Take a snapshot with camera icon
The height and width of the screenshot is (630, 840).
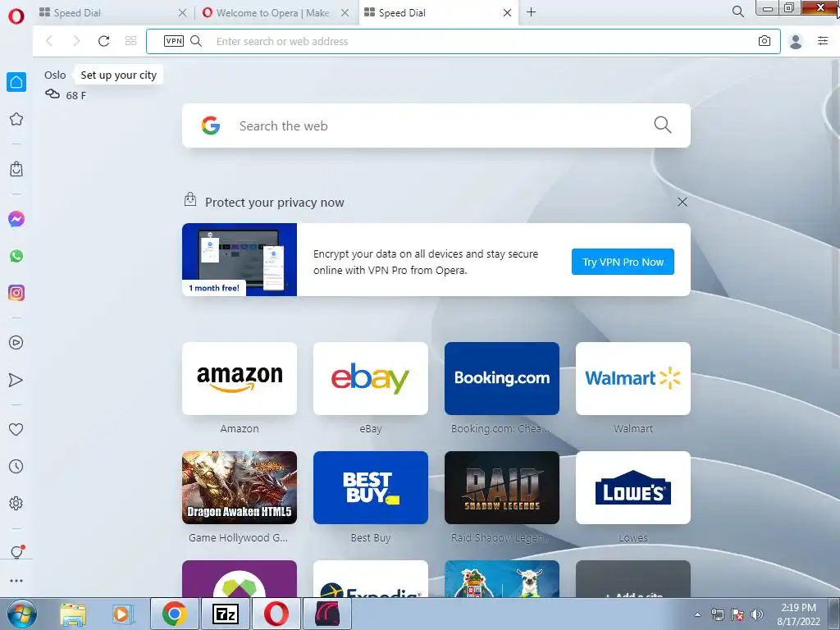tap(765, 41)
